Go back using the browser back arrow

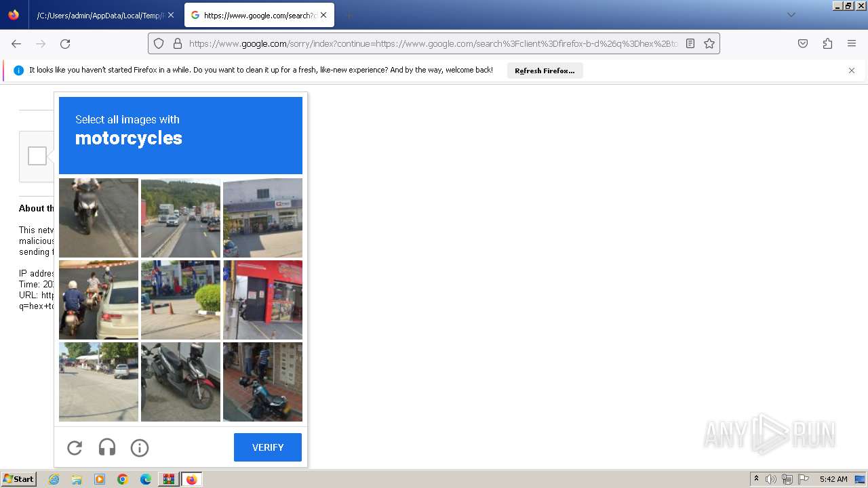point(16,43)
